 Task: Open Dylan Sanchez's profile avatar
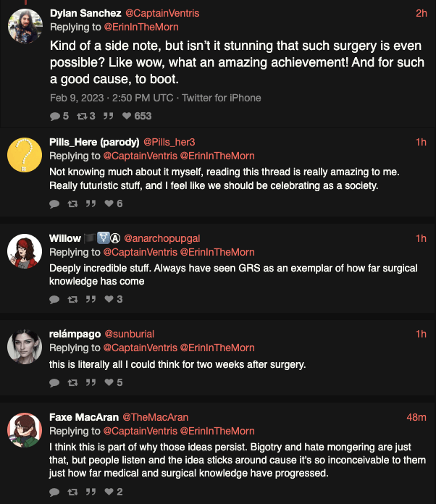[25, 27]
